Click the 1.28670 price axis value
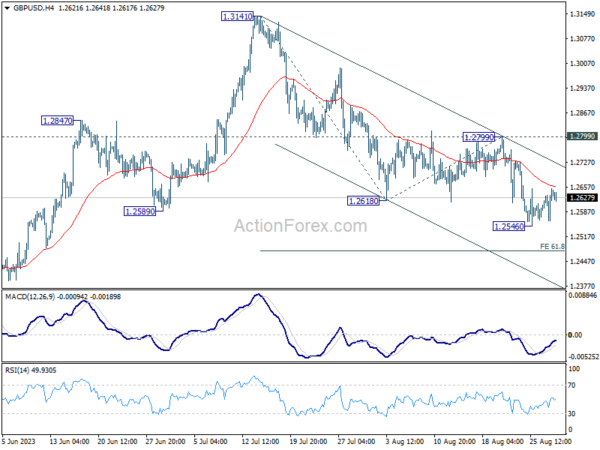Image resolution: width=600 pixels, height=450 pixels. [582, 113]
